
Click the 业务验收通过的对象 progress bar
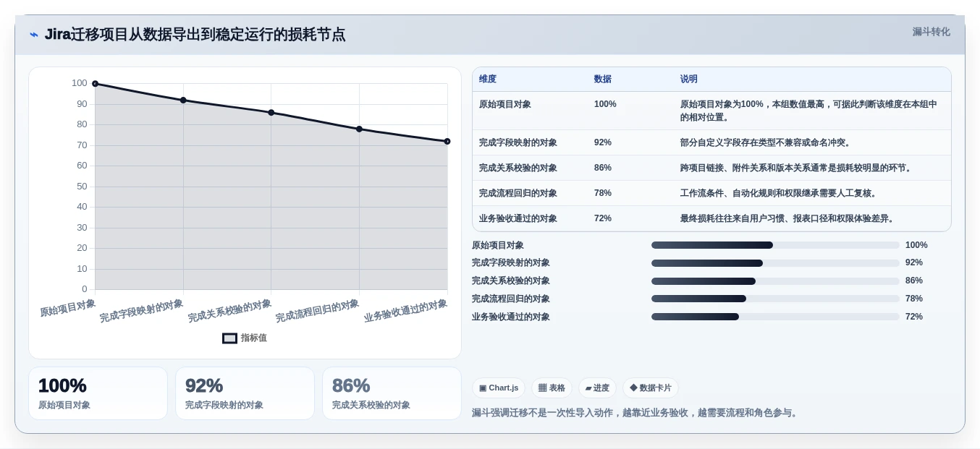coord(775,317)
